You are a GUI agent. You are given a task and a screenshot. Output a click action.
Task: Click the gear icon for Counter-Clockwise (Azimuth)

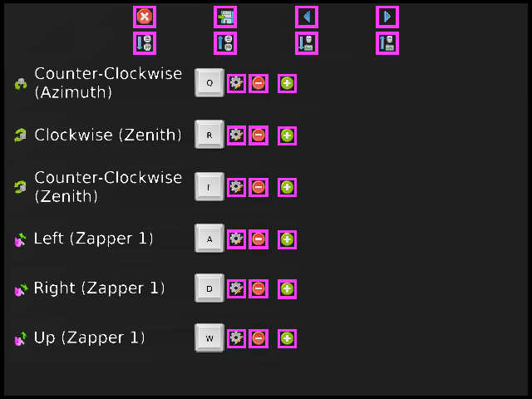pyautogui.click(x=237, y=83)
